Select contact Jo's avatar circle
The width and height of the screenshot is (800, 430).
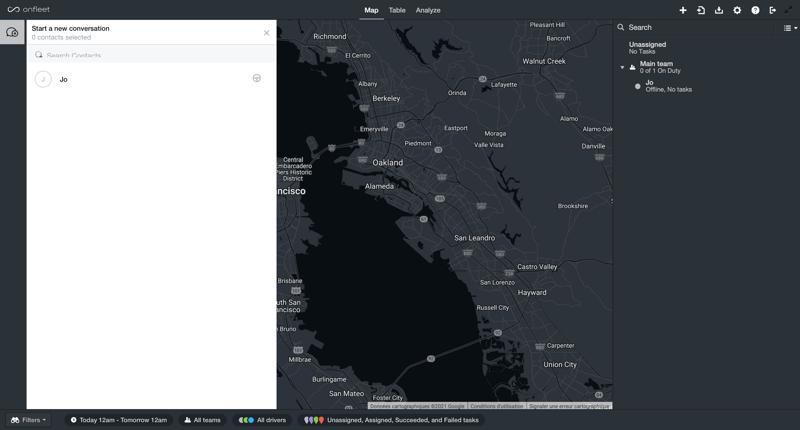[43, 79]
